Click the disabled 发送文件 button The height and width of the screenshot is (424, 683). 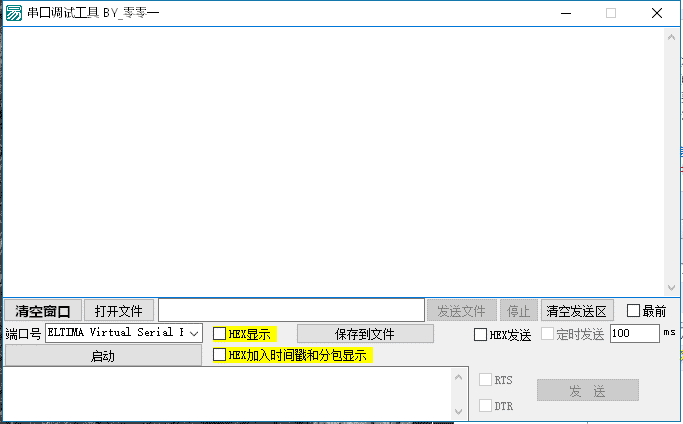461,311
